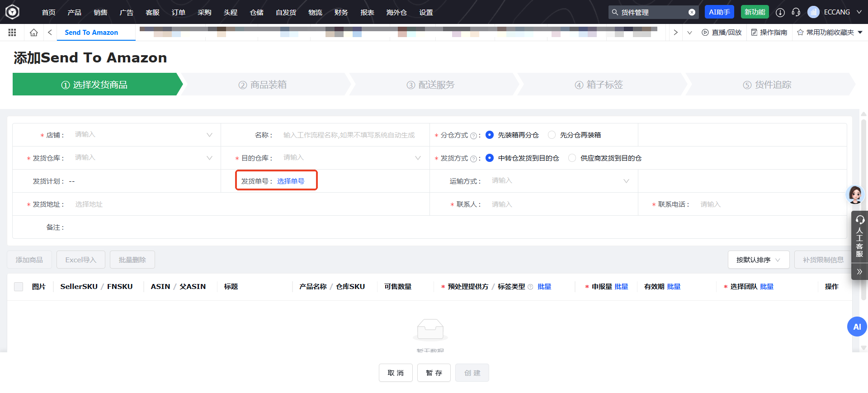The image size is (868, 393).
Task: Click the 货件管理 search input
Action: [654, 12]
